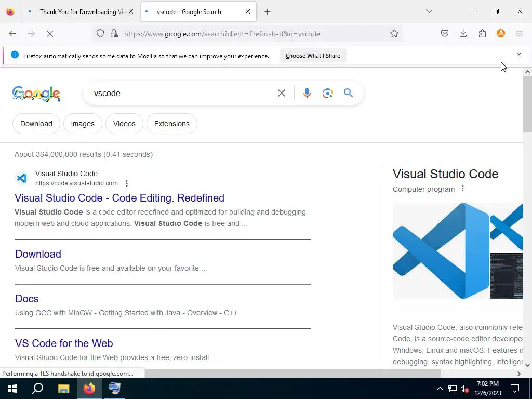Open the Action Center notifications icon
Viewport: 532px width, 399px height.
click(515, 389)
